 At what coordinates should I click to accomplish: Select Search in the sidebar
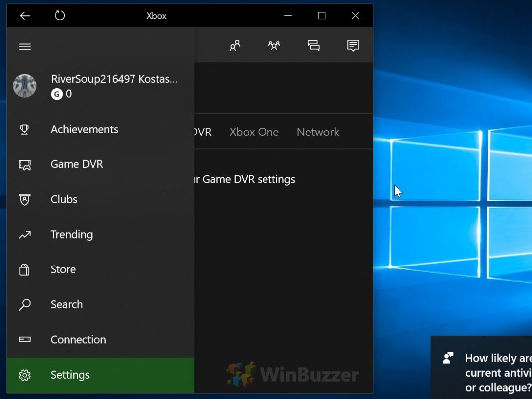[101, 304]
